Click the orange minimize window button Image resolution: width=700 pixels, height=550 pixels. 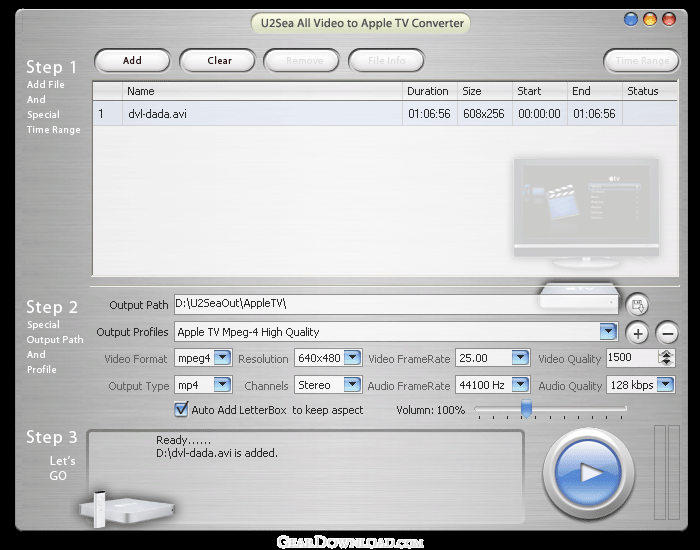[x=650, y=19]
